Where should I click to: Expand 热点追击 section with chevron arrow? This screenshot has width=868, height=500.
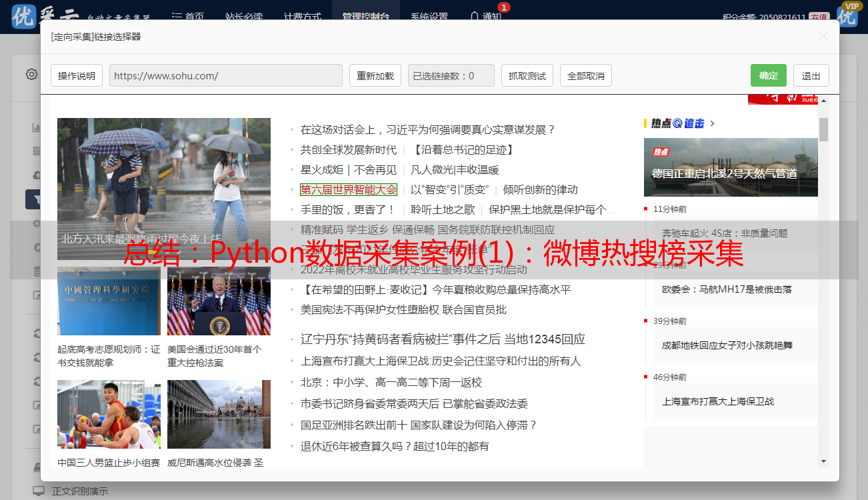[x=712, y=123]
